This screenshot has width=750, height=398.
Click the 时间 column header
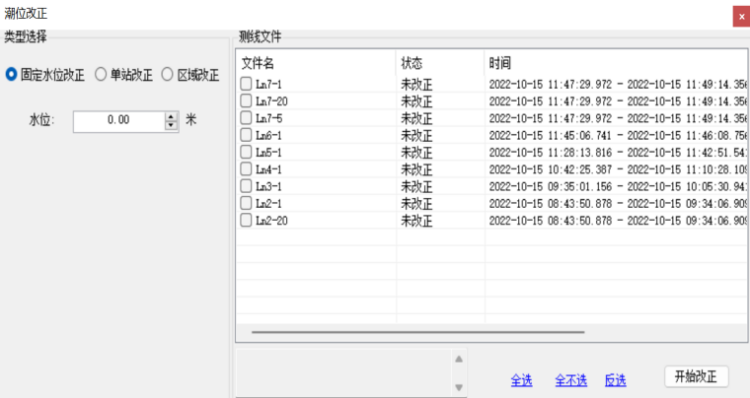click(616, 63)
